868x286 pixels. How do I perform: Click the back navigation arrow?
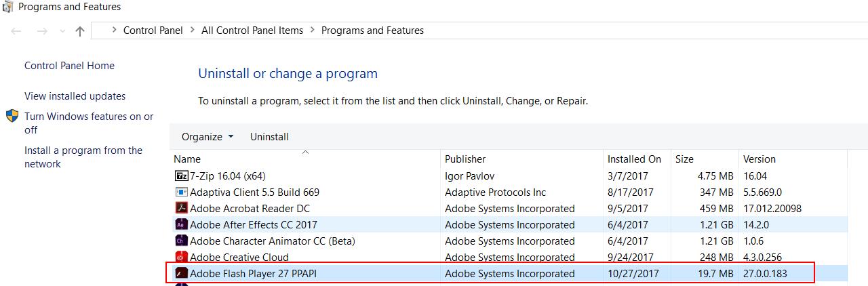pos(16,30)
